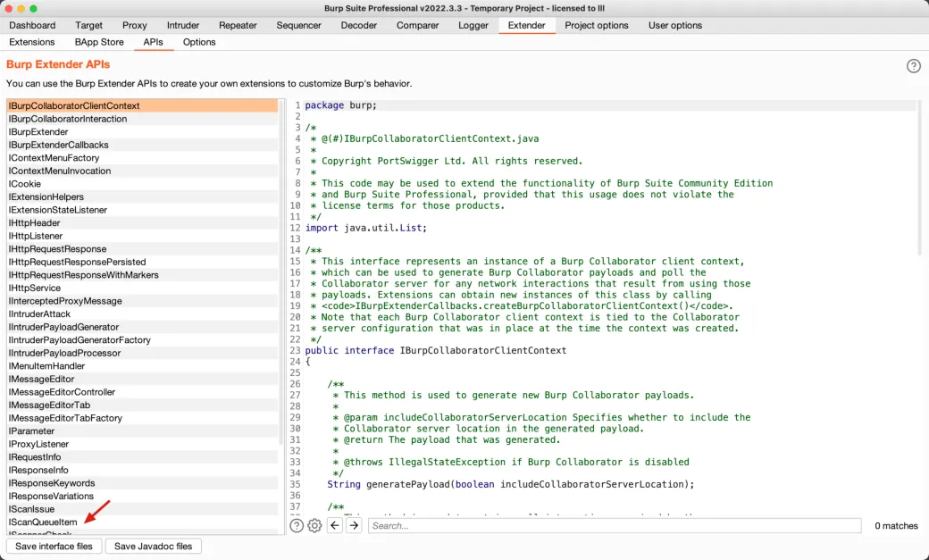Viewport: 929px width, 560px height.
Task: Select IScanQueueItem interface
Action: click(142, 522)
